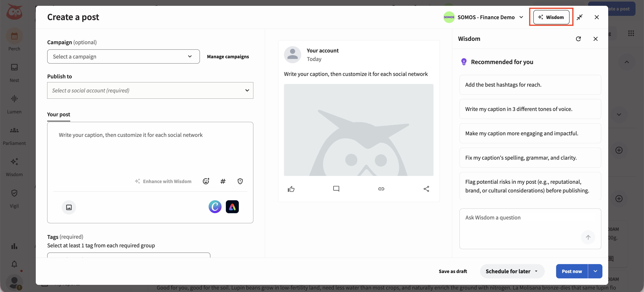Click the link icon in post preview
644x292 pixels.
[381, 189]
